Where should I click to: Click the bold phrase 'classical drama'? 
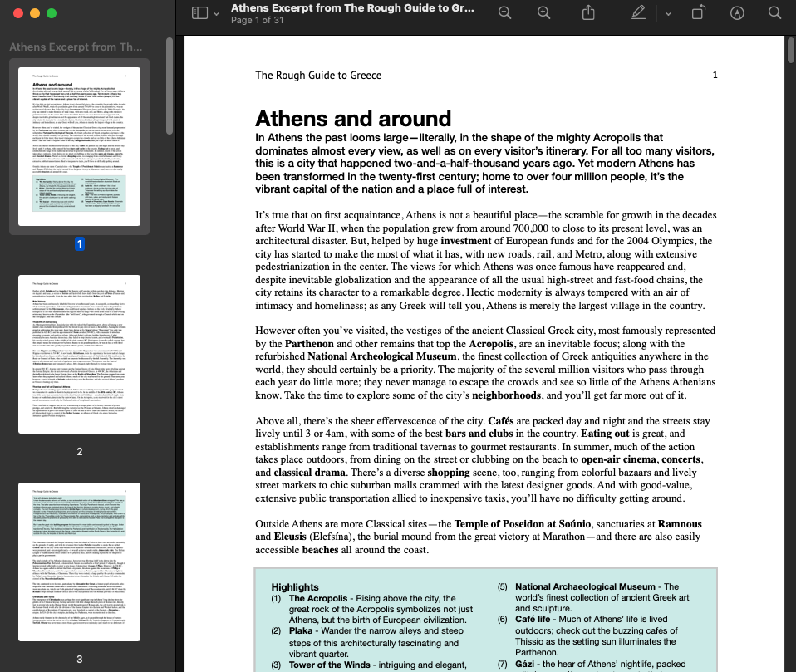coord(310,473)
